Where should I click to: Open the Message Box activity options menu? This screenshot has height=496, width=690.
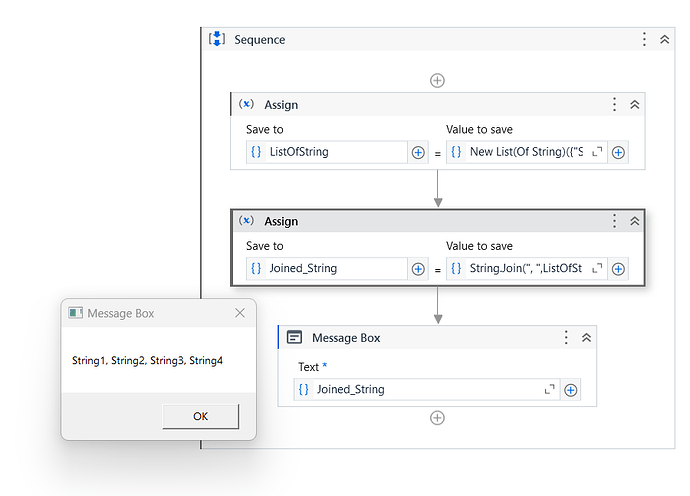pyautogui.click(x=566, y=338)
